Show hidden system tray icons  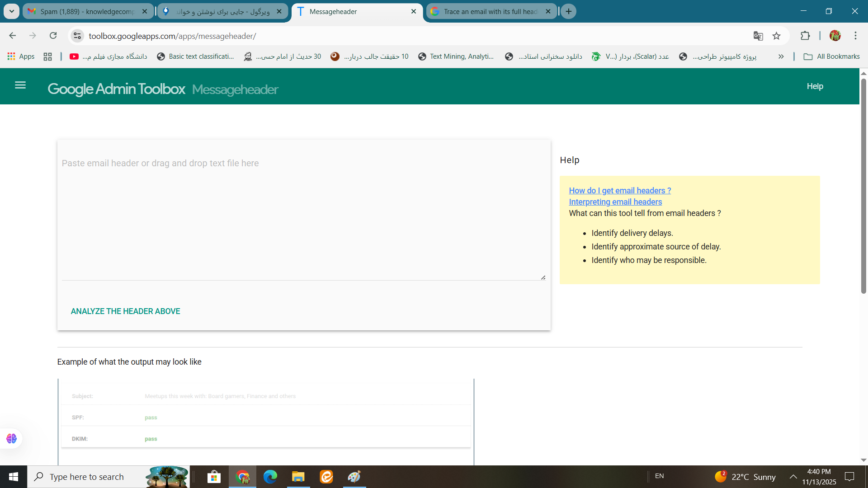click(x=793, y=477)
